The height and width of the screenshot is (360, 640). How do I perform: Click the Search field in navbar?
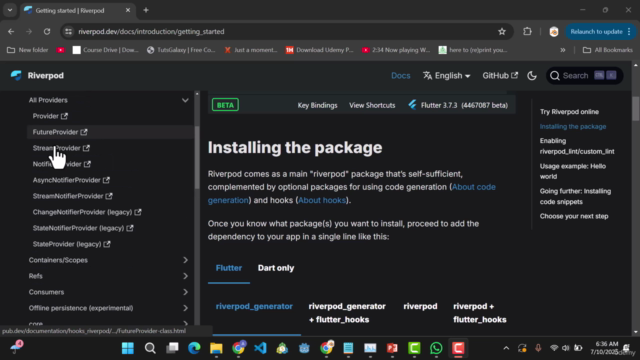point(584,76)
